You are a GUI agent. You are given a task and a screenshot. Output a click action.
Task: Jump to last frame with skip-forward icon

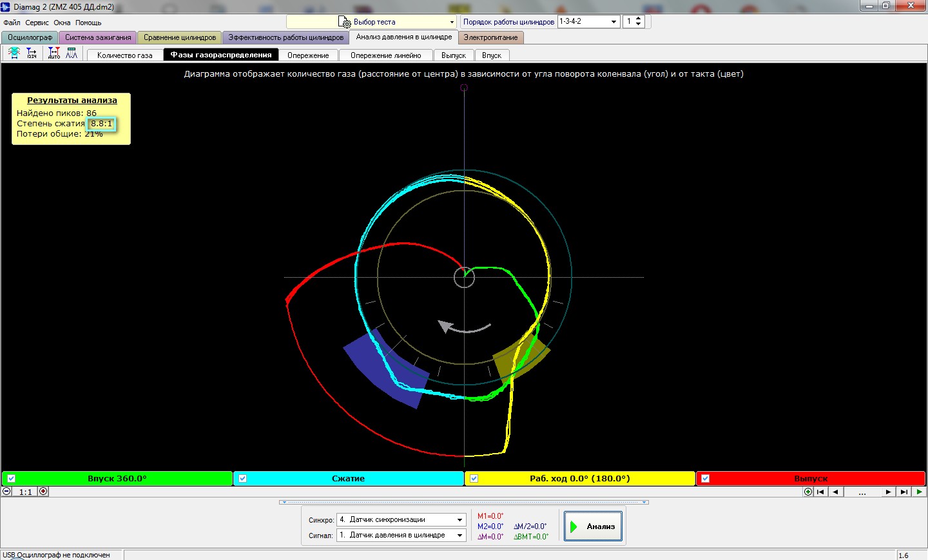(904, 492)
